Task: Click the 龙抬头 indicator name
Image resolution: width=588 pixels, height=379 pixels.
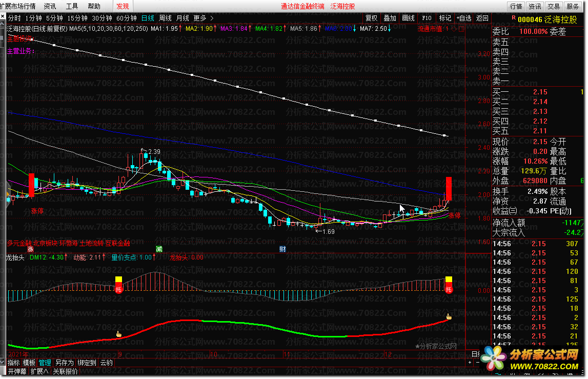Action: pyautogui.click(x=15, y=257)
